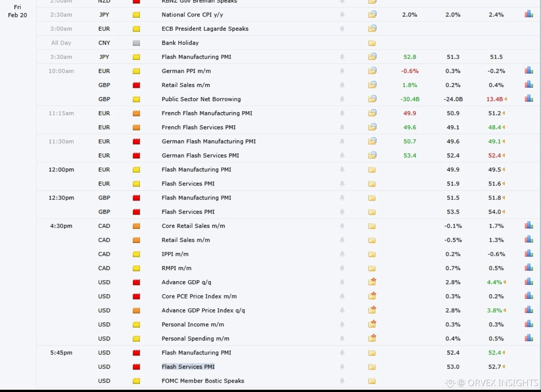The image size is (541, 392).
Task: Open detail folder for FOMC Member Bostic Speaks
Action: click(x=372, y=381)
